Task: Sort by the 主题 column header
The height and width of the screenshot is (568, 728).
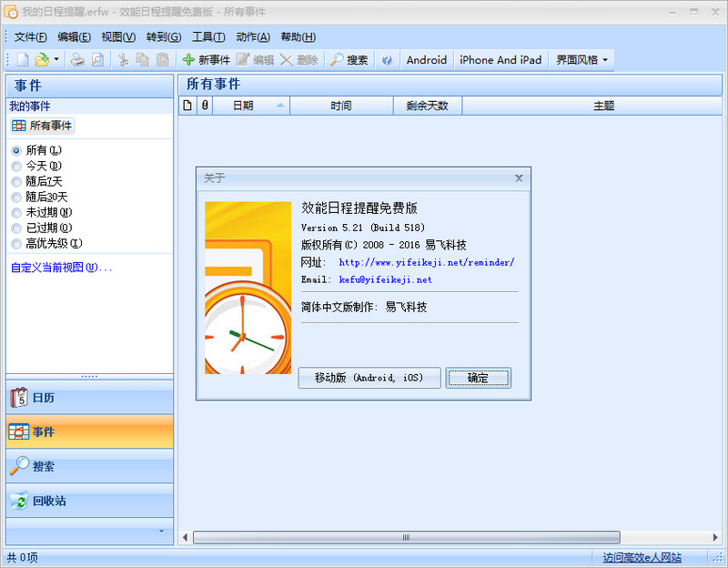Action: [592, 106]
